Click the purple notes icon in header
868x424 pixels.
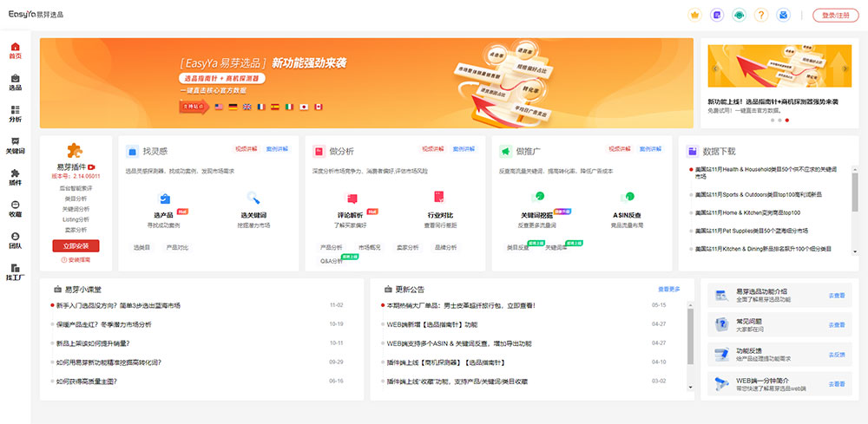click(717, 15)
